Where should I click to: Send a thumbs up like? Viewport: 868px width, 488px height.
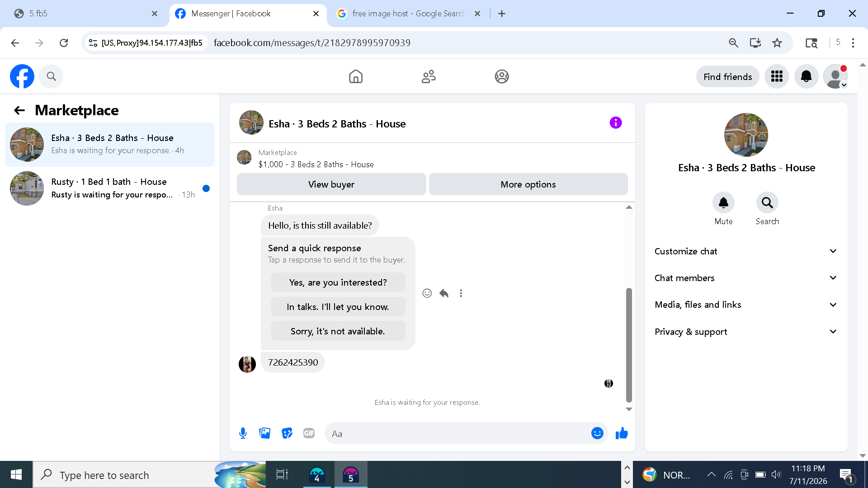[622, 433]
